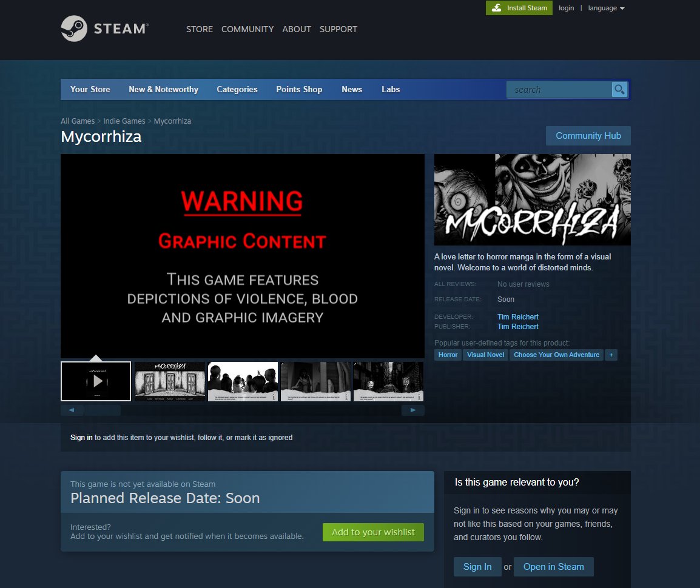The height and width of the screenshot is (588, 700).
Task: Click Add to your wishlist button
Action: (x=373, y=532)
